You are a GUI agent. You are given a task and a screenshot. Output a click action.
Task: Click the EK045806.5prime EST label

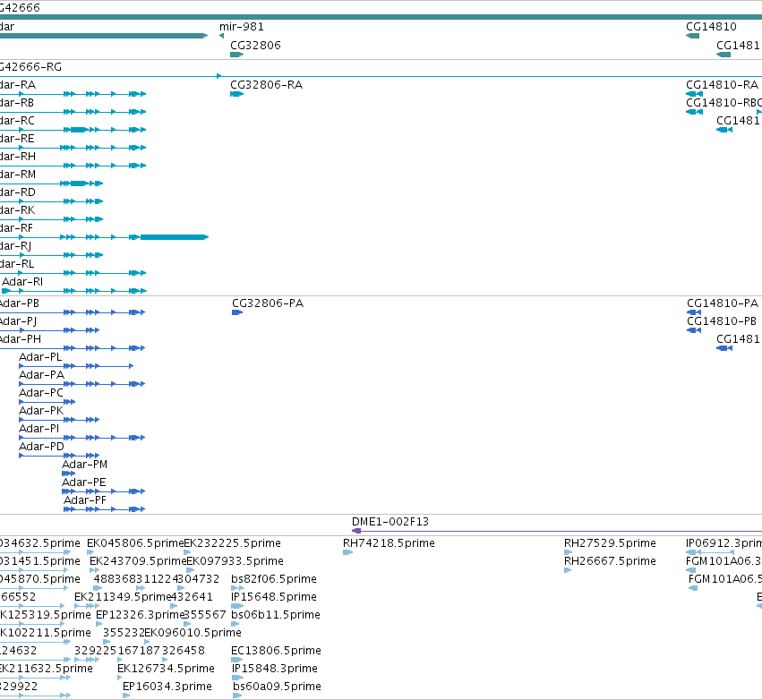[x=135, y=543]
